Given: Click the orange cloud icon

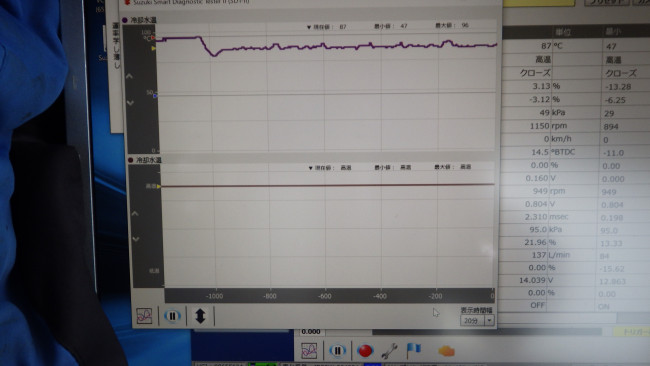Looking at the screenshot, I should tap(446, 351).
